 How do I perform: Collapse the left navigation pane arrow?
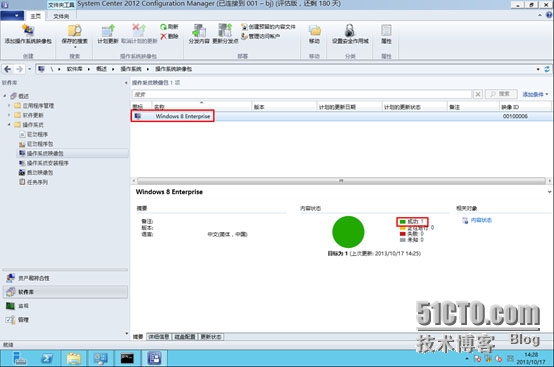coord(126,83)
